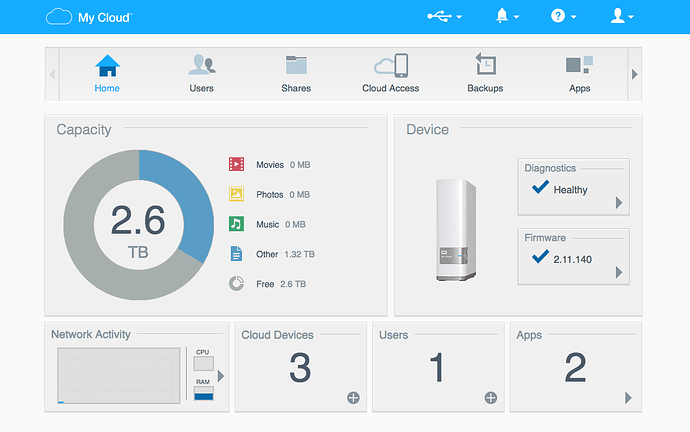Click the Other document icon
The width and height of the screenshot is (690, 432).
click(236, 254)
